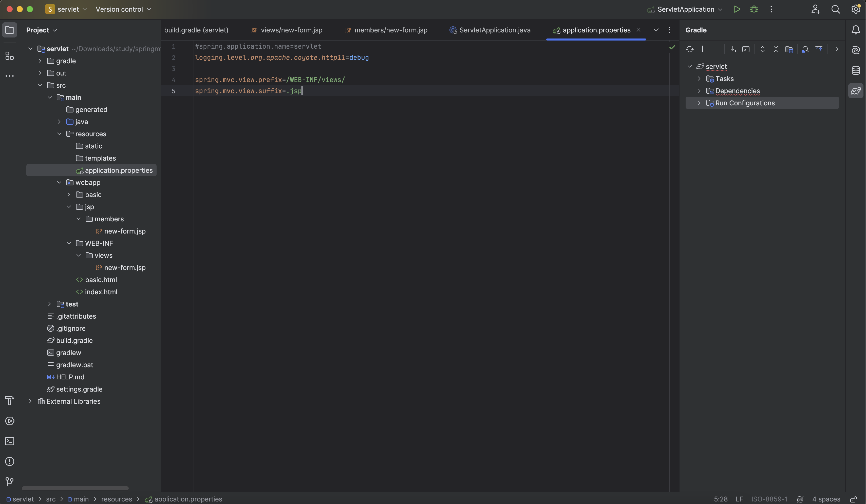Viewport: 866px width, 504px height.
Task: Open the Structure tool window icon
Action: (x=10, y=56)
